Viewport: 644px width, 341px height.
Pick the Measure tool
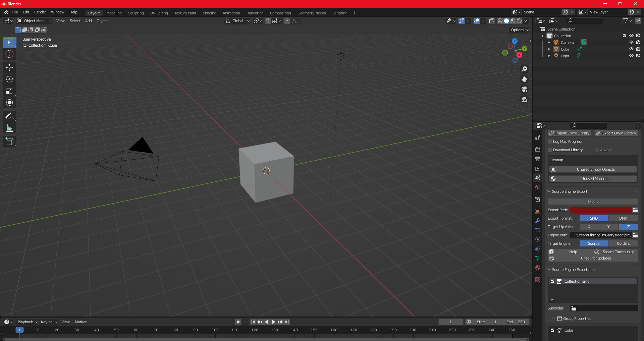click(9, 128)
